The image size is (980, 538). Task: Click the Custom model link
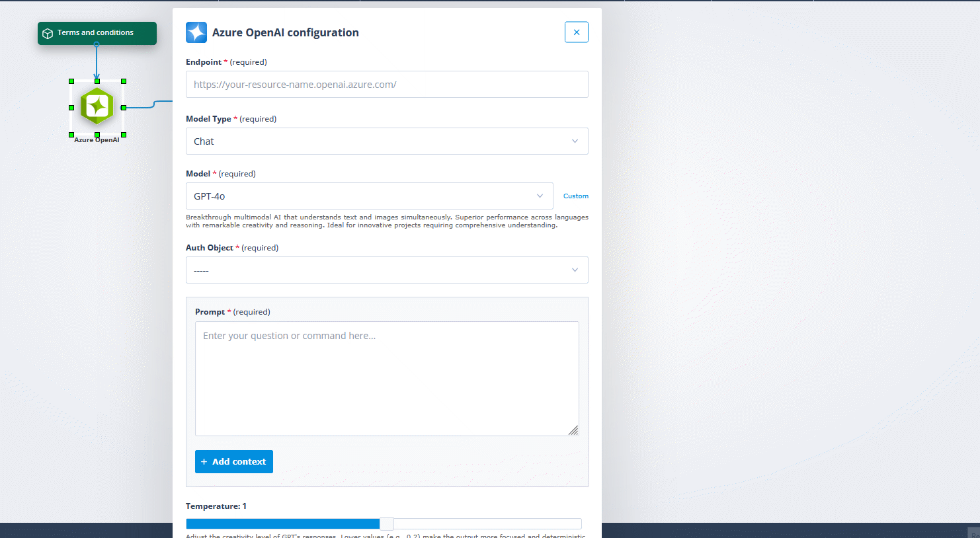(576, 196)
